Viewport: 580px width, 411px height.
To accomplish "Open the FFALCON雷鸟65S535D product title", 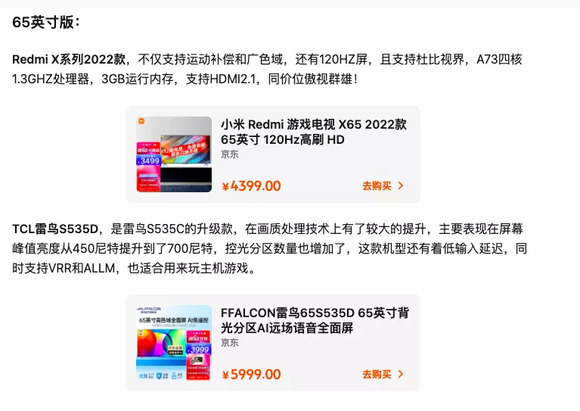I will 315,320.
